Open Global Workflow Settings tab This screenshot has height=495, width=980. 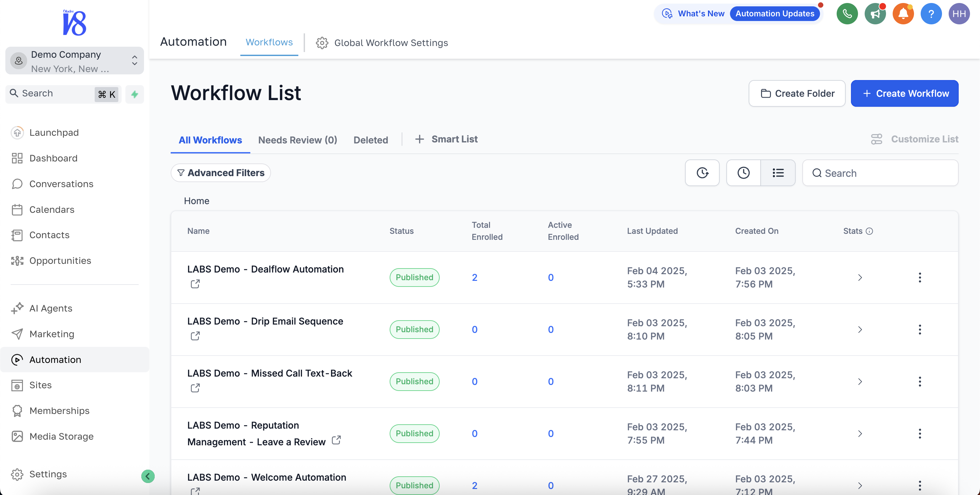point(382,43)
